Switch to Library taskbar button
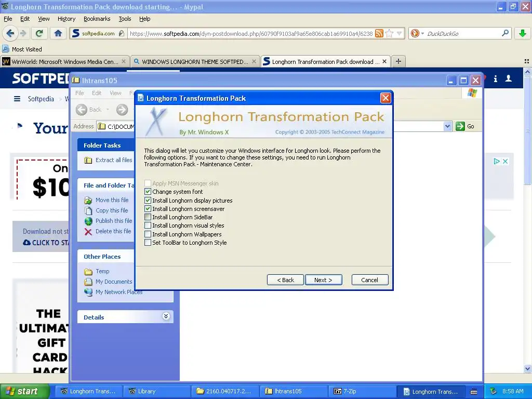The image size is (532, 399). tap(156, 391)
